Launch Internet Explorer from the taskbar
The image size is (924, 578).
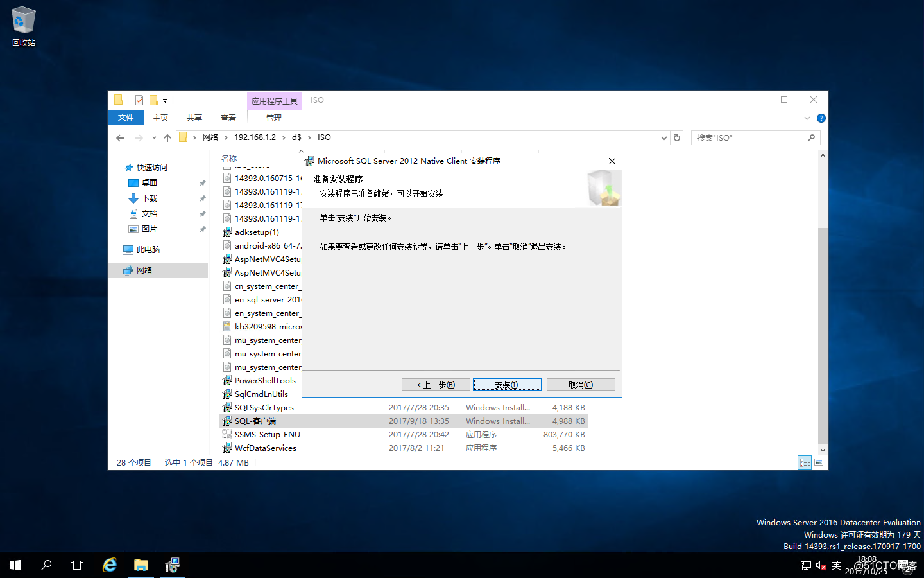point(110,565)
